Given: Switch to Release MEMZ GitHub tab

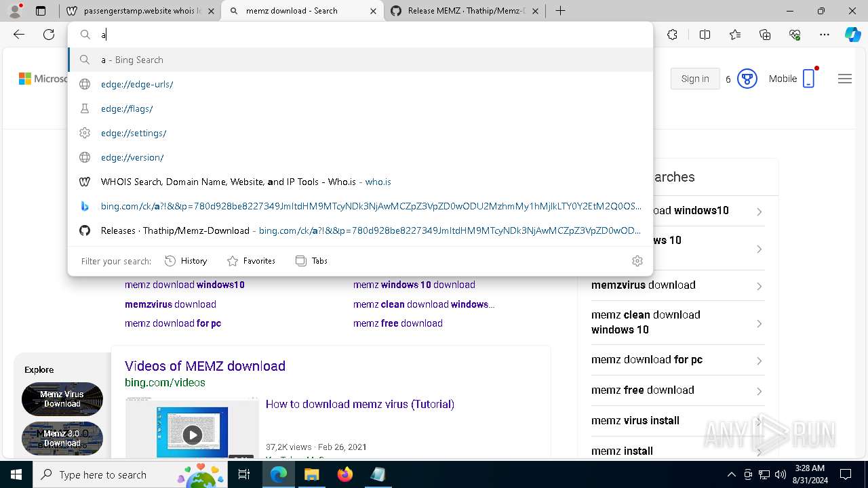Looking at the screenshot, I should click(465, 11).
